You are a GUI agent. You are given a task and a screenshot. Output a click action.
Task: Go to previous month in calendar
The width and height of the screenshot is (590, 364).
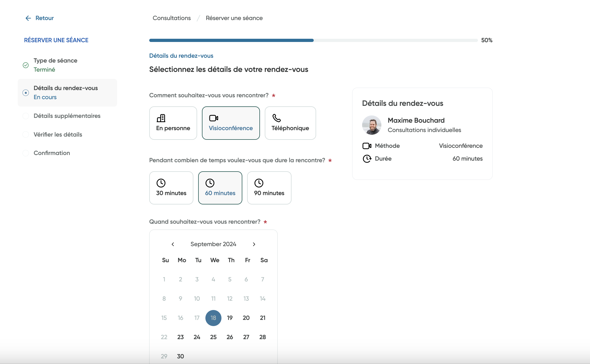click(x=173, y=244)
